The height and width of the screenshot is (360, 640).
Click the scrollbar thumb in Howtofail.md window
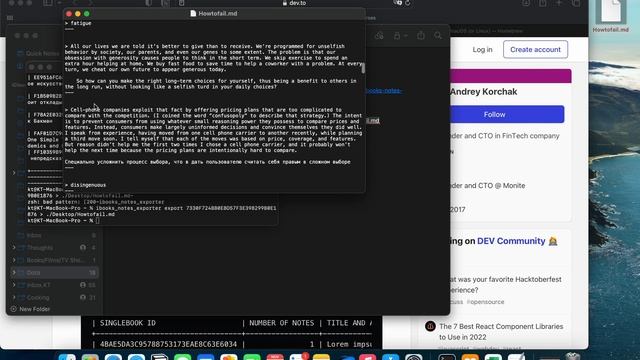pos(363,68)
